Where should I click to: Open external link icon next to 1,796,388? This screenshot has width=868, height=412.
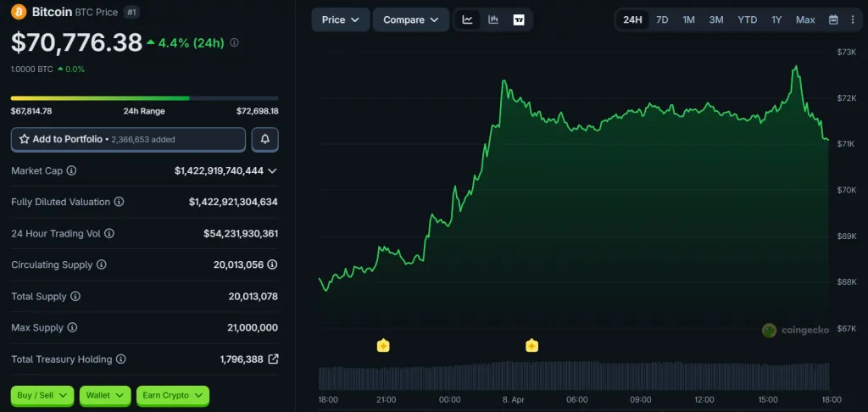273,359
